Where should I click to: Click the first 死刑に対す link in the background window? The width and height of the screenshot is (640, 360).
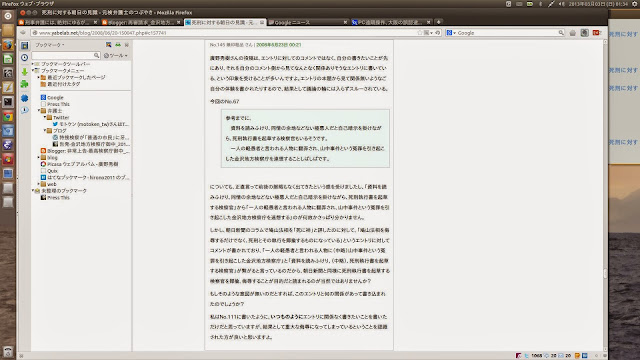tap(623, 34)
